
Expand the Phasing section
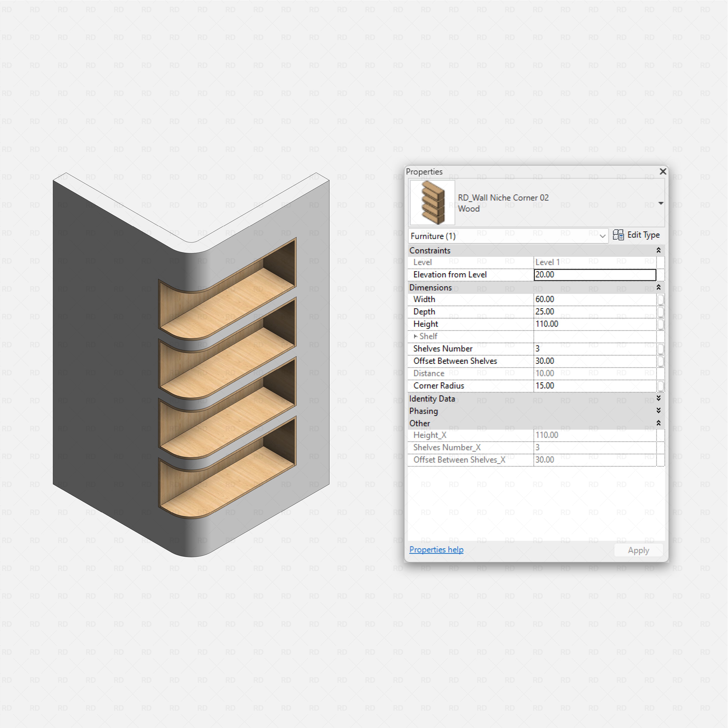coord(658,411)
